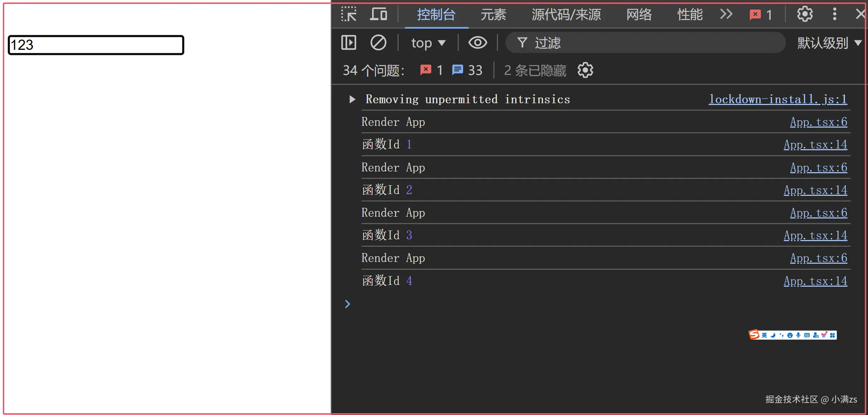Open the top JavaScript context dropdown

(428, 43)
